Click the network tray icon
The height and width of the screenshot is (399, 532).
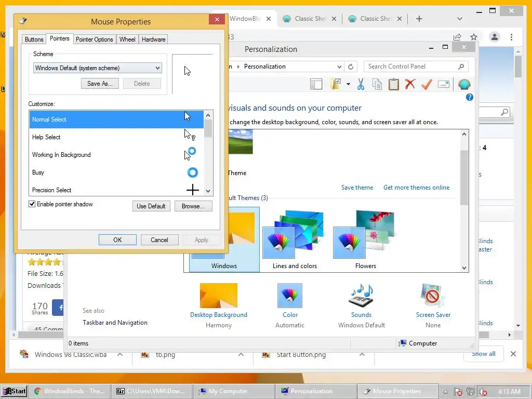click(471, 392)
